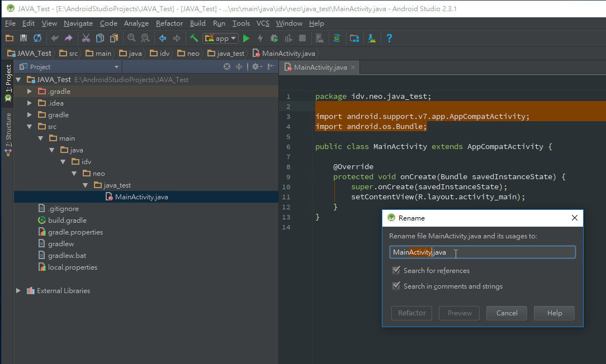Click the Undo arrow icon
Viewport: 606px width, 364px height.
click(55, 38)
